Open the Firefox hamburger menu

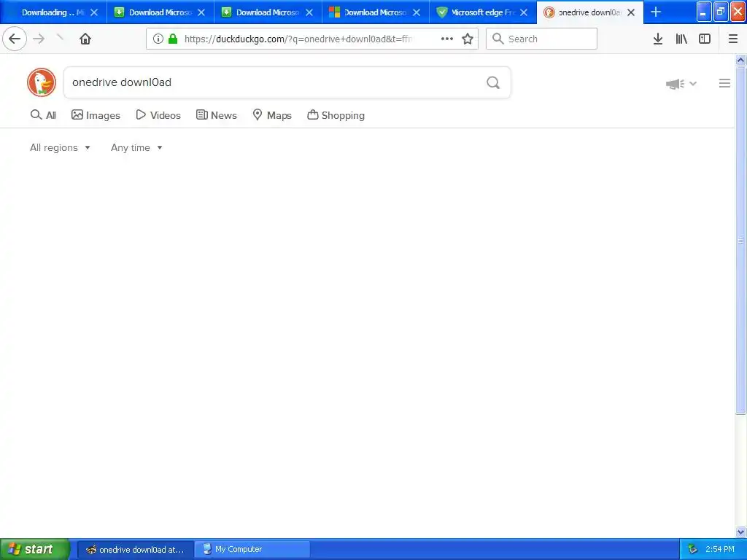click(733, 39)
